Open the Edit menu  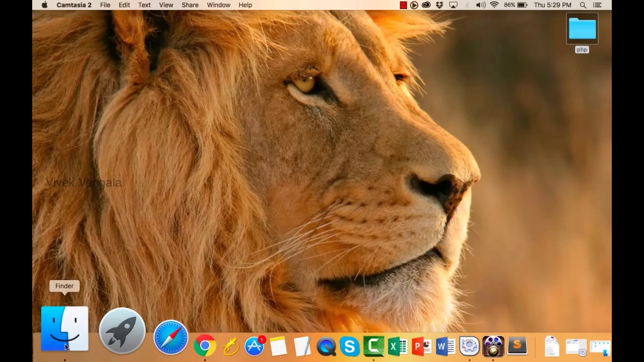(124, 5)
